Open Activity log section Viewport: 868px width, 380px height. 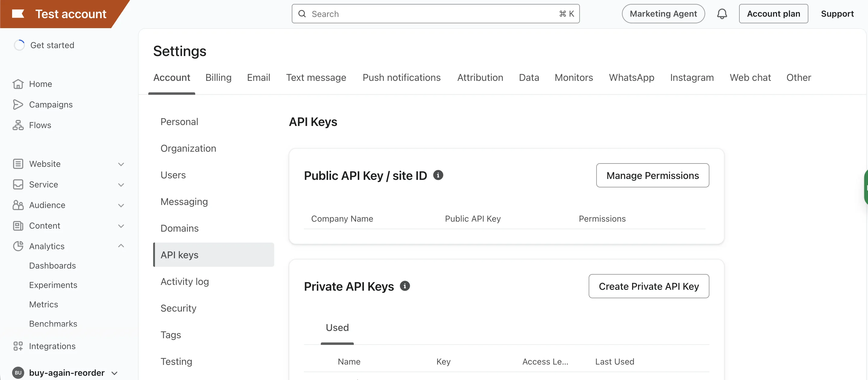[x=185, y=282]
